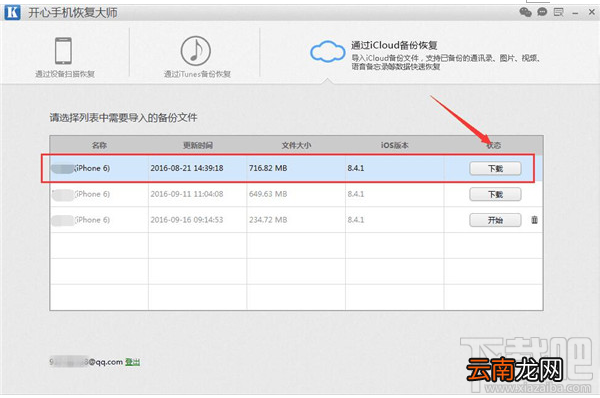
Task: Click the message list icon in title bar
Action: (x=559, y=12)
